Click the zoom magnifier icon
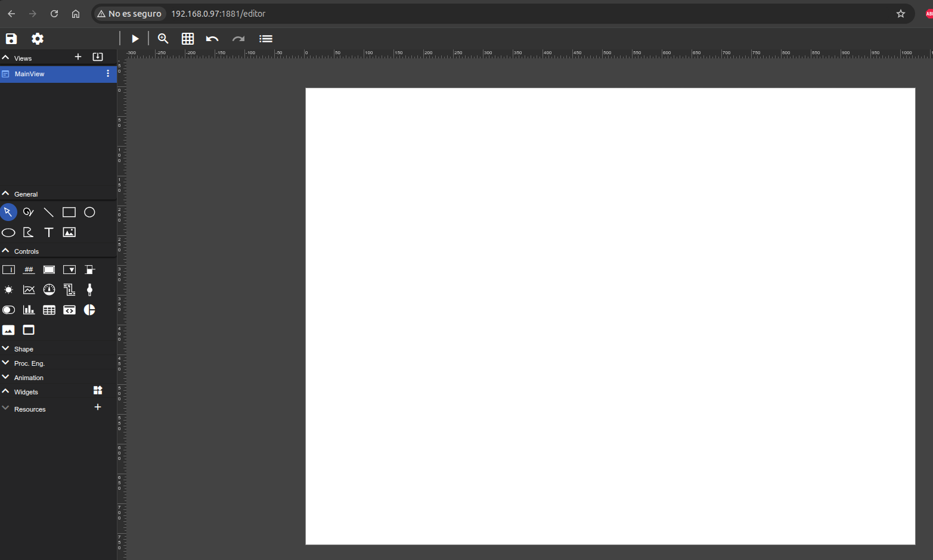The width and height of the screenshot is (933, 560). click(163, 39)
